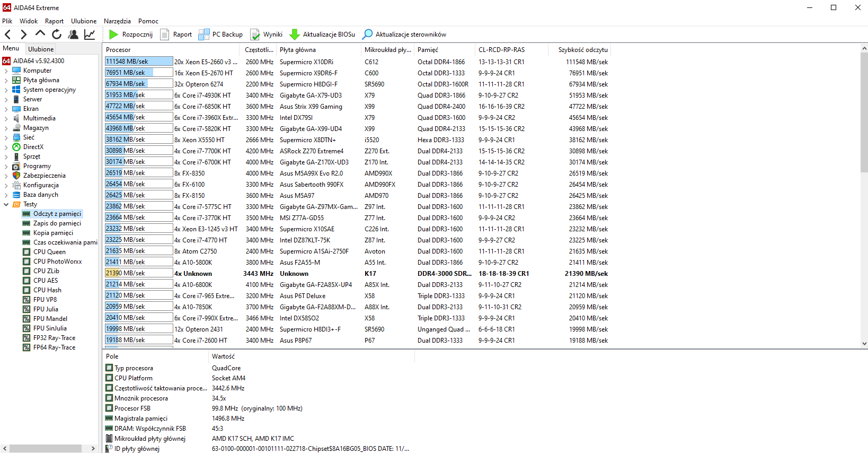Select CPU Queen test in tree

pyautogui.click(x=49, y=252)
